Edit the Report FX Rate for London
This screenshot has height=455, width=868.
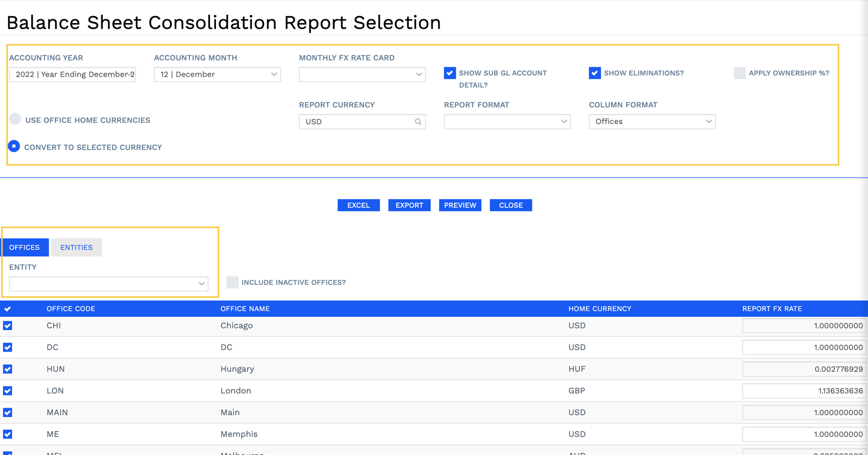point(802,390)
